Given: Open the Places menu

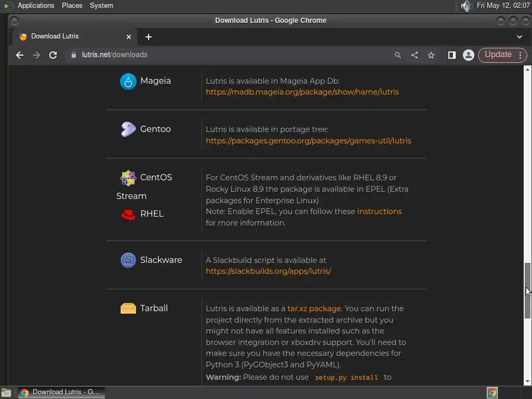Looking at the screenshot, I should coord(72,6).
